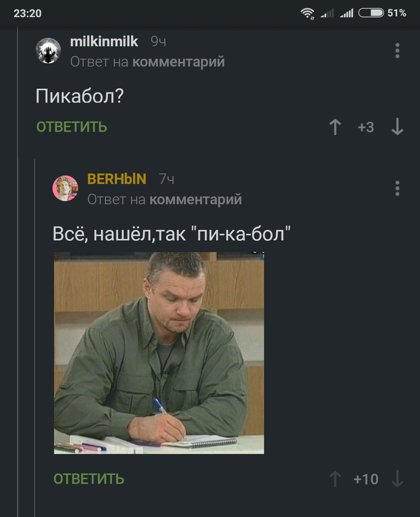Open BERHbIN's profile from username
This screenshot has height=517, width=420.
(x=116, y=179)
